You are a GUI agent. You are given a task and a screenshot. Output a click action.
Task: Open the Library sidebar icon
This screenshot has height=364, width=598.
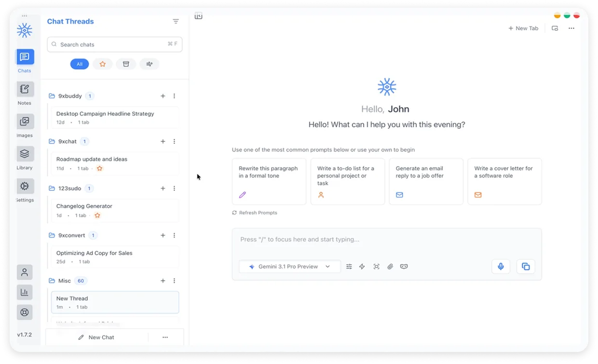25,153
